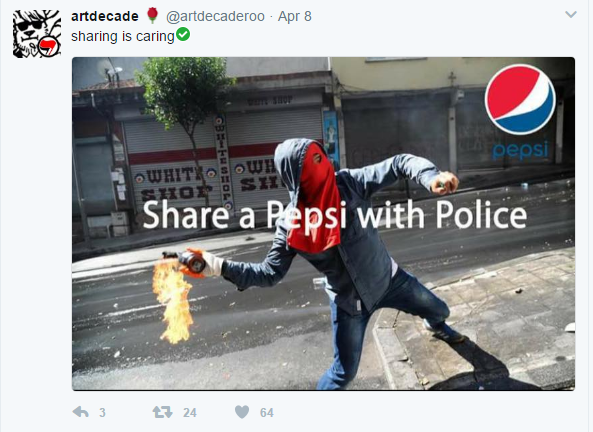
Task: Click the rose emoji beside artdecade
Action: [152, 15]
